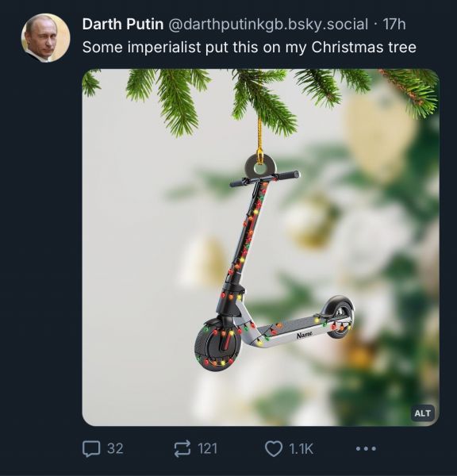
Task: Click the 17h timestamp link
Action: click(x=394, y=24)
